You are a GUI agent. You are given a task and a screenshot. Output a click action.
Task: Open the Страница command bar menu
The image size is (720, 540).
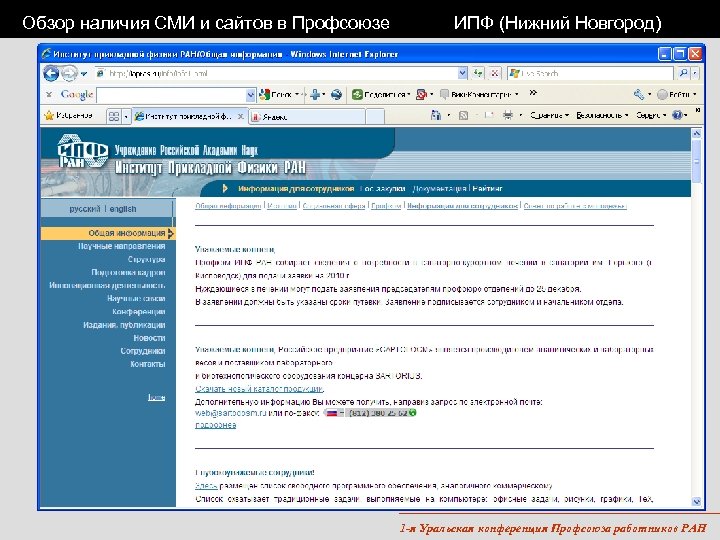point(549,115)
